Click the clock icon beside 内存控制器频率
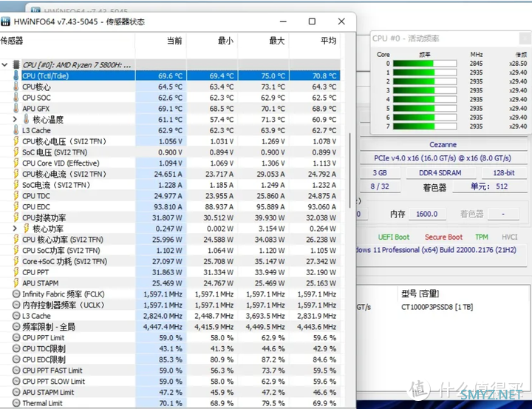The height and width of the screenshot is (409, 532). [x=16, y=305]
